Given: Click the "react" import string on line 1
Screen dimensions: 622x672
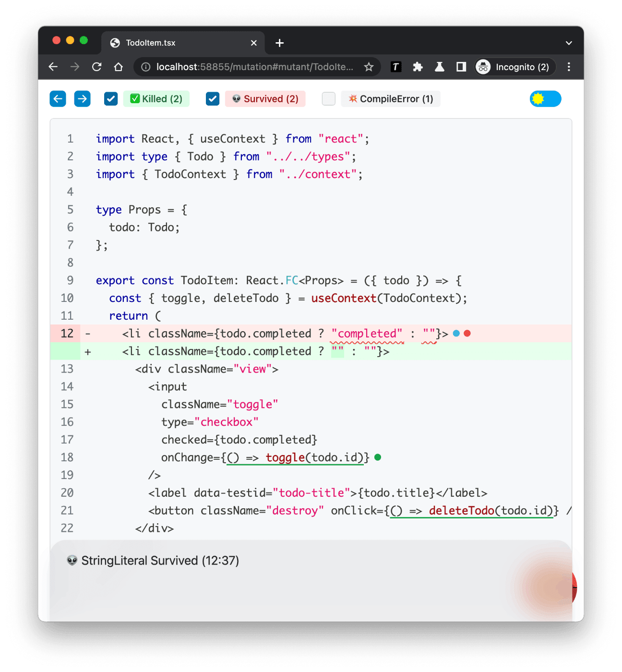Looking at the screenshot, I should [341, 139].
